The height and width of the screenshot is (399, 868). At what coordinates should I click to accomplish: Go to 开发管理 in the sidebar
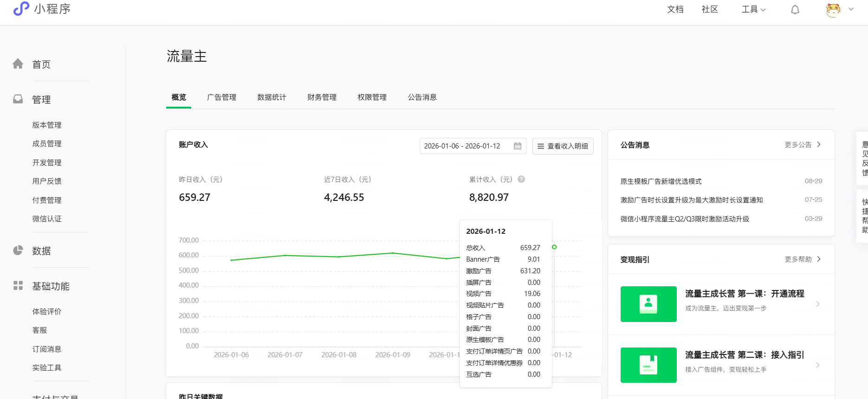click(x=47, y=163)
